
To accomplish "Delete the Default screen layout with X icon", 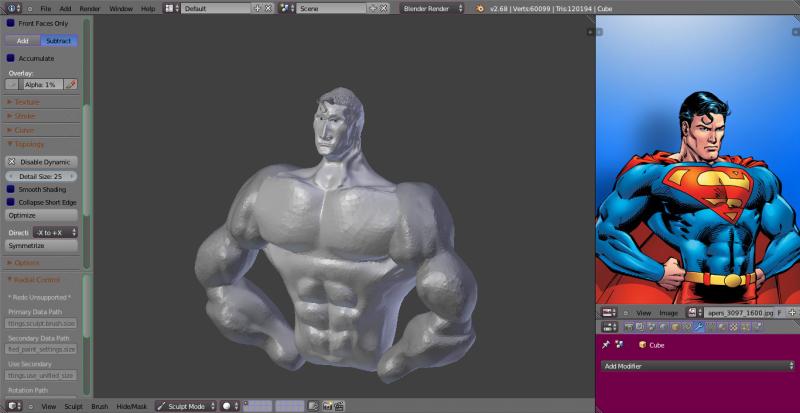I will tap(268, 8).
